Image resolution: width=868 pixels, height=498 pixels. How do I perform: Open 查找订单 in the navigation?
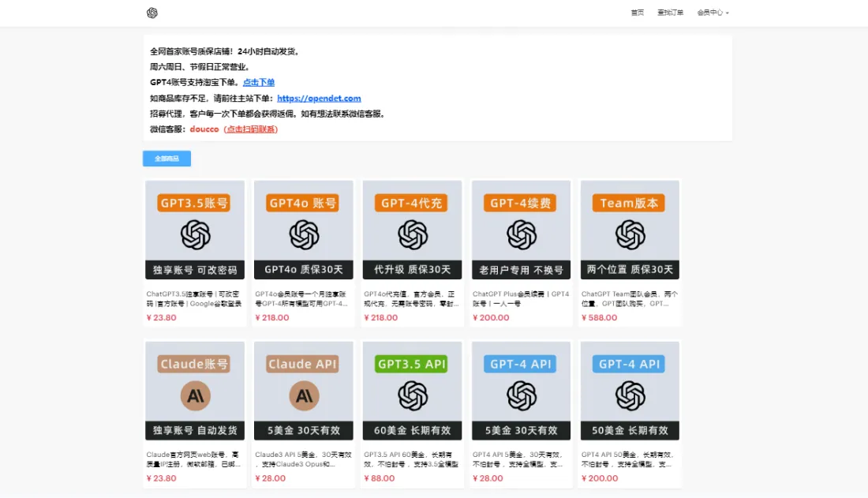pos(671,13)
